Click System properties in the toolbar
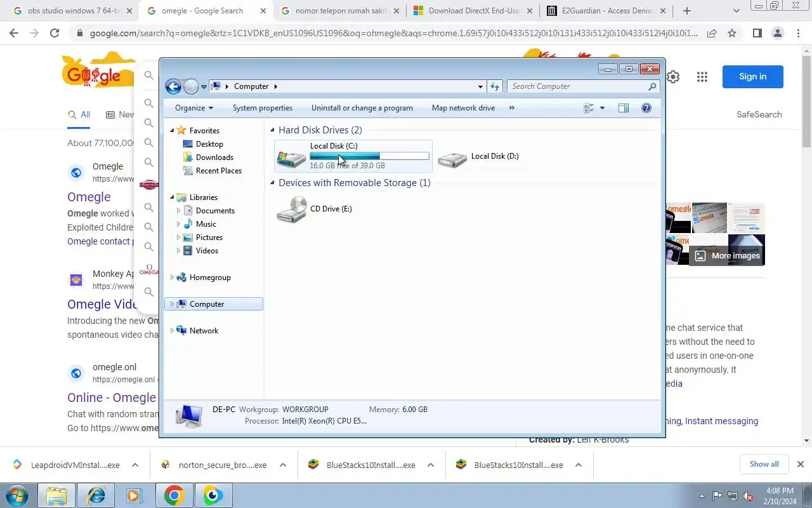The width and height of the screenshot is (812, 508). coord(263,108)
